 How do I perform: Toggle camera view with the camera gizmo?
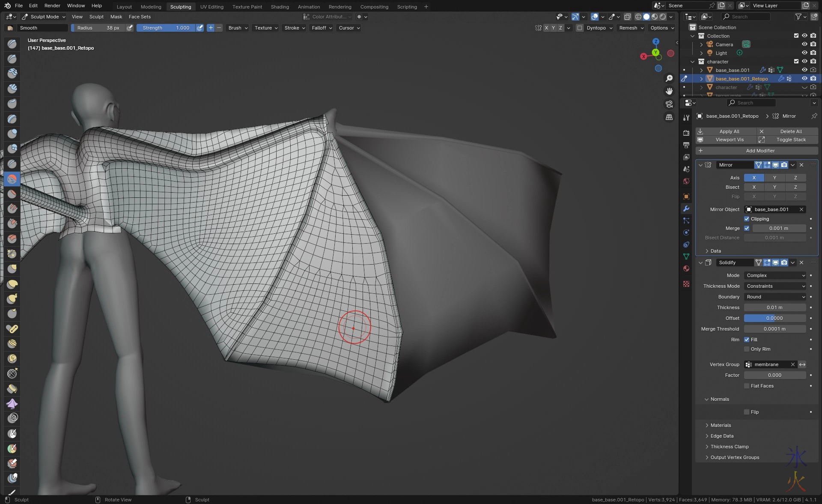click(x=669, y=104)
